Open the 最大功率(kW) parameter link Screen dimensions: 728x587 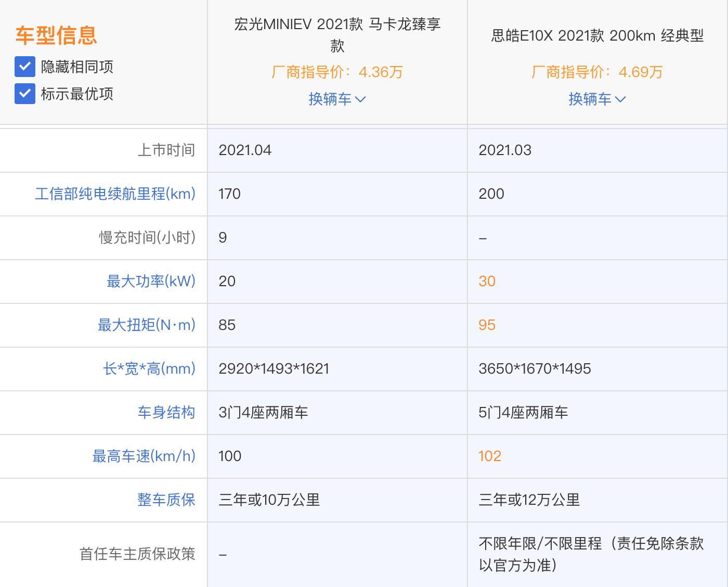(151, 281)
